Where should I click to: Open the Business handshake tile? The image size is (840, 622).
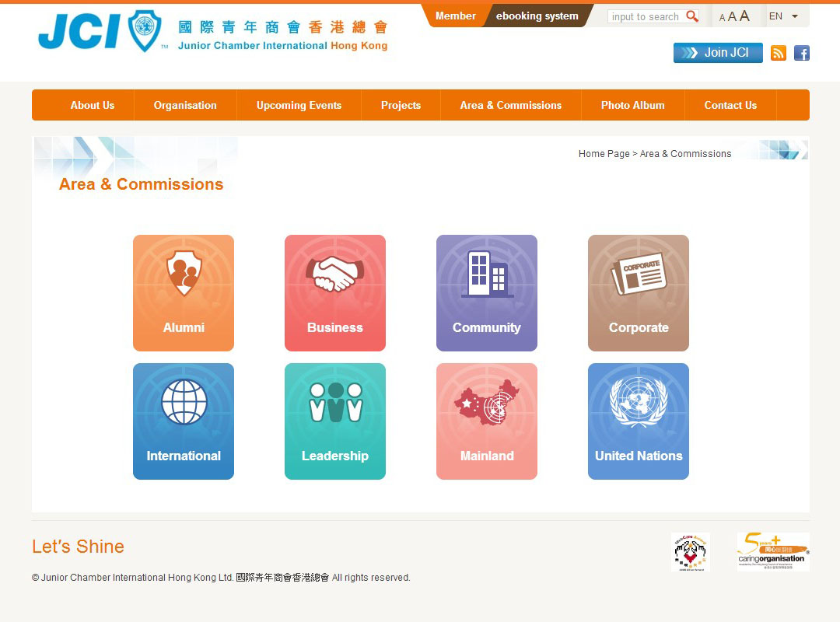tap(334, 293)
